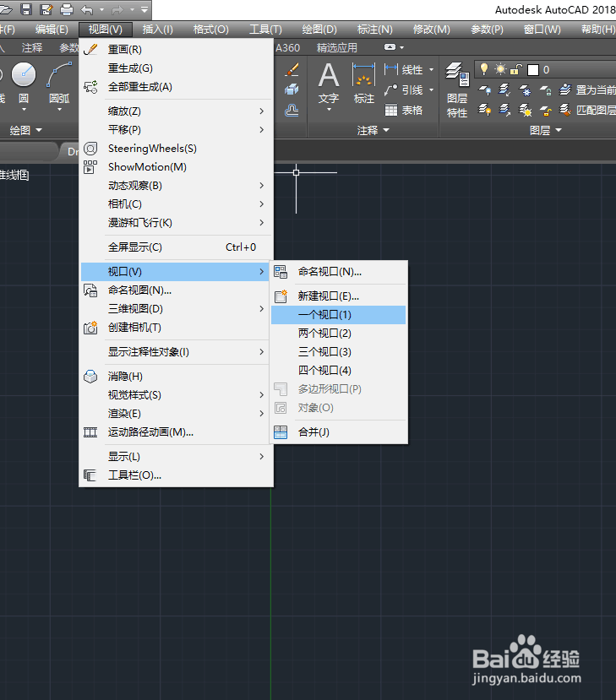
Task: Click the Merge viewports (合并) icon
Action: coord(281,432)
